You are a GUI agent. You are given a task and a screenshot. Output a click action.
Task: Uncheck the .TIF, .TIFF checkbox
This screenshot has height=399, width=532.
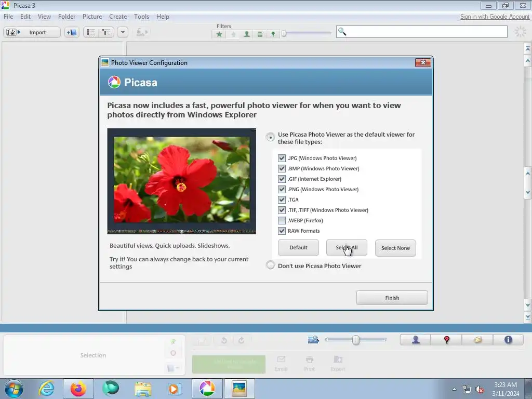click(x=282, y=210)
